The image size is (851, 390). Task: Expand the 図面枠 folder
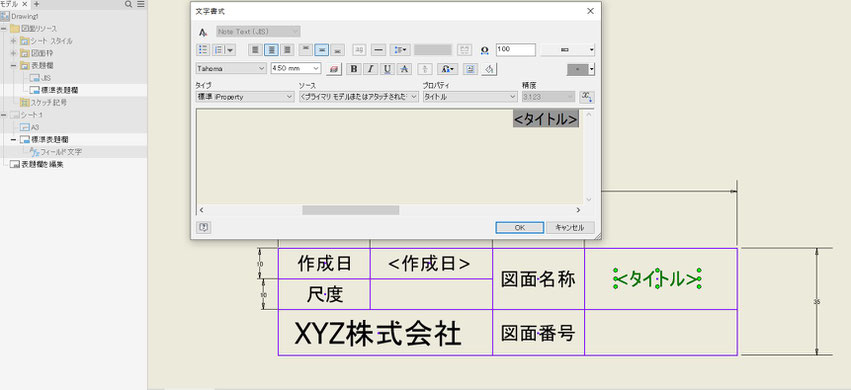14,54
